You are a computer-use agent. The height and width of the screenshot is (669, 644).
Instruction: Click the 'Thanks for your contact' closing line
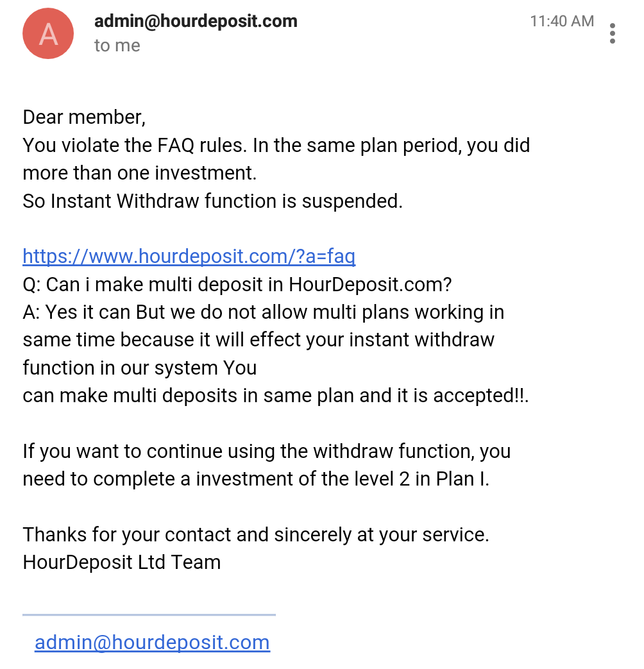point(255,534)
